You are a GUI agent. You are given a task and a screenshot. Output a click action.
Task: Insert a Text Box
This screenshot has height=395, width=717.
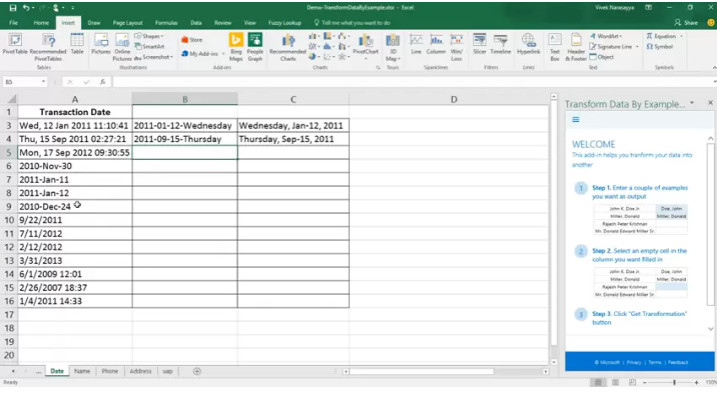point(555,47)
